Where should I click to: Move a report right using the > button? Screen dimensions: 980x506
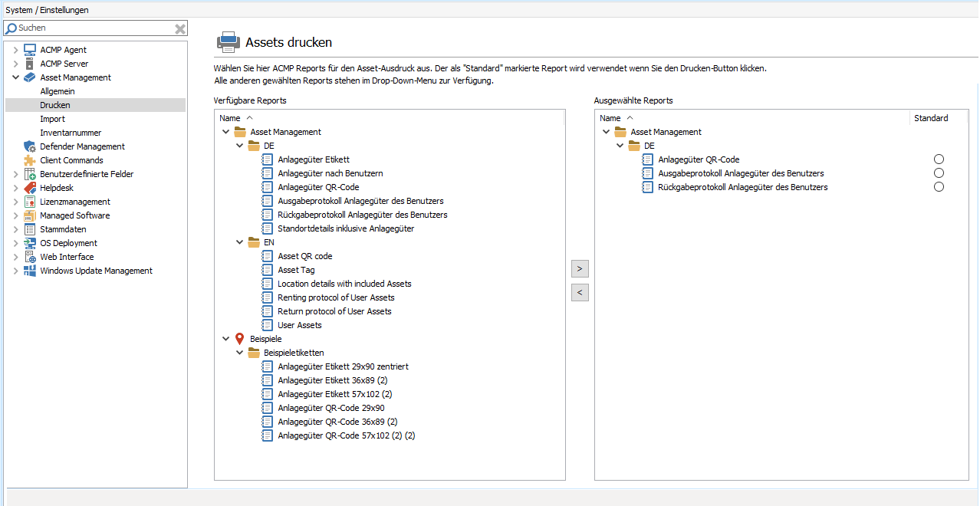point(579,268)
